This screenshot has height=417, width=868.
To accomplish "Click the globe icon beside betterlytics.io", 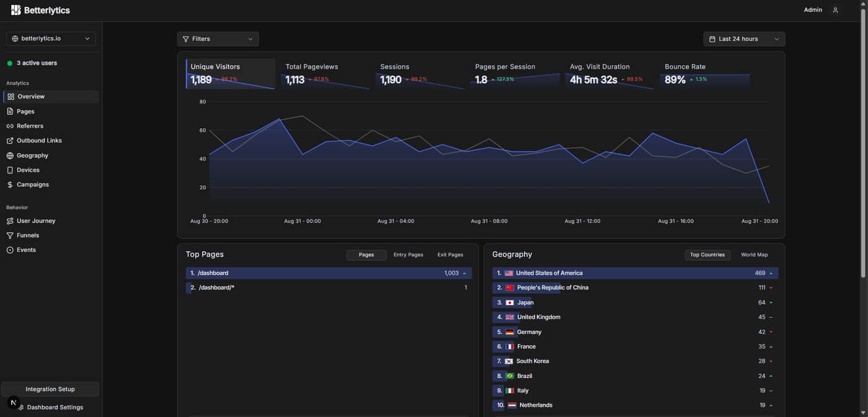I will [x=15, y=38].
